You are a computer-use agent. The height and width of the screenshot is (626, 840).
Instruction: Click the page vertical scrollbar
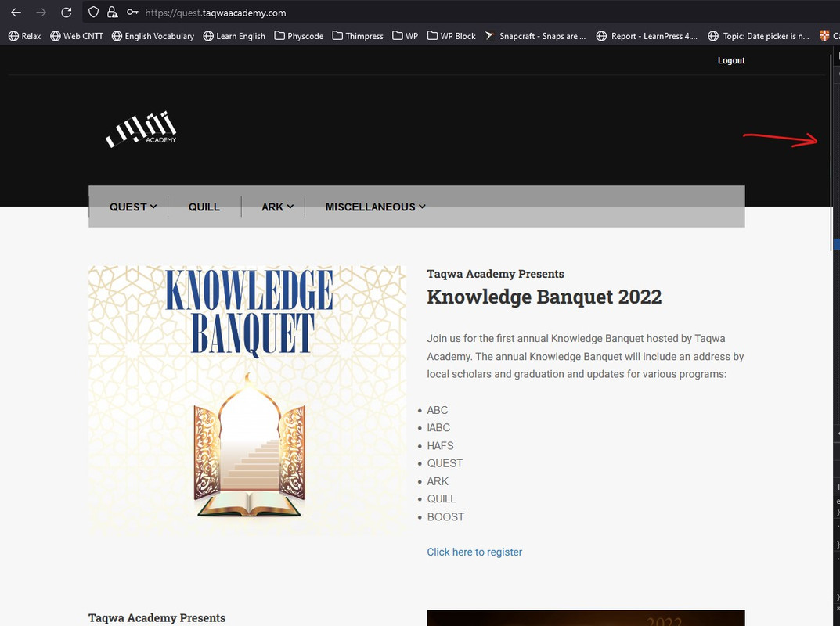click(x=831, y=152)
